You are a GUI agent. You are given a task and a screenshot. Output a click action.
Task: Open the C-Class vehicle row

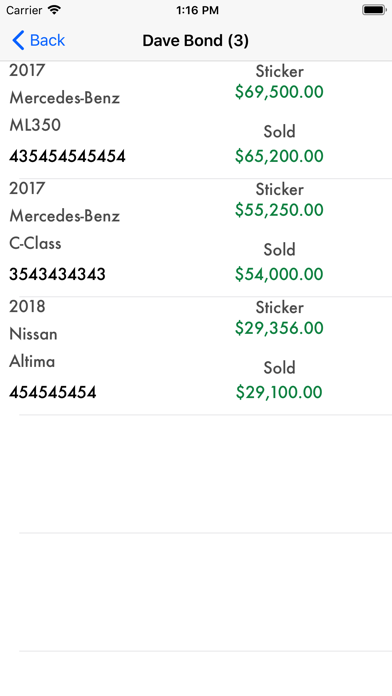tap(196, 238)
